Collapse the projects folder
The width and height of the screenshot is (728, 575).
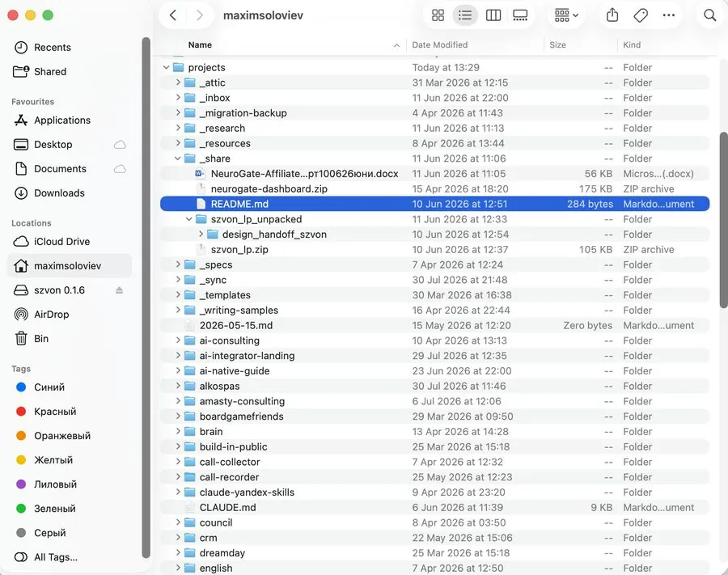pos(166,67)
